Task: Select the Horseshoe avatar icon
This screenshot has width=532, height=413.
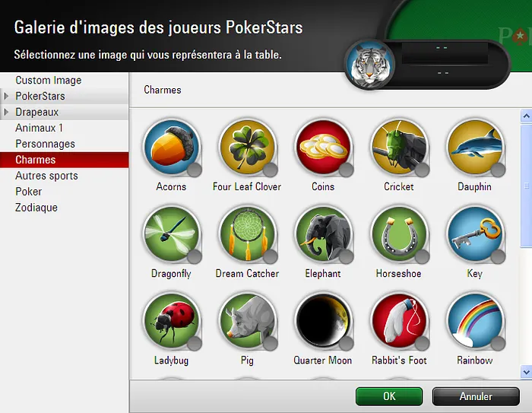Action: pyautogui.click(x=399, y=234)
